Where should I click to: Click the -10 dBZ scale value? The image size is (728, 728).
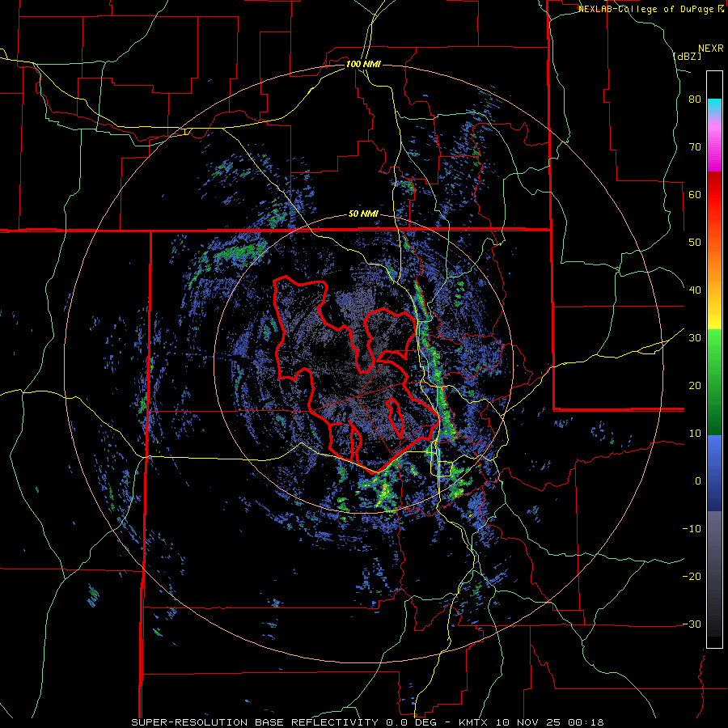[692, 529]
